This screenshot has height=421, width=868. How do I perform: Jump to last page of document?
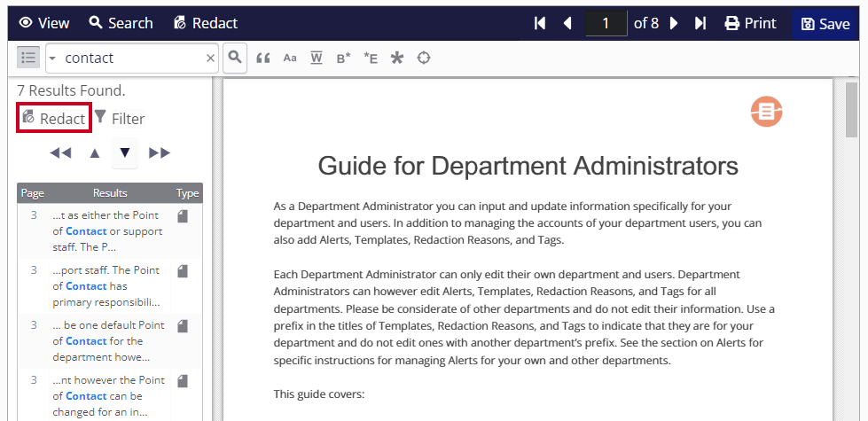click(x=700, y=23)
